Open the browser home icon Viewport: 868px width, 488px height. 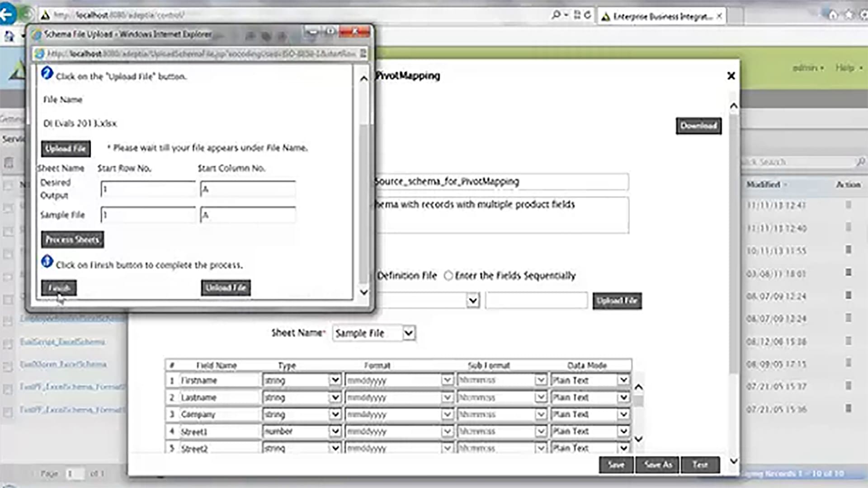pos(832,15)
